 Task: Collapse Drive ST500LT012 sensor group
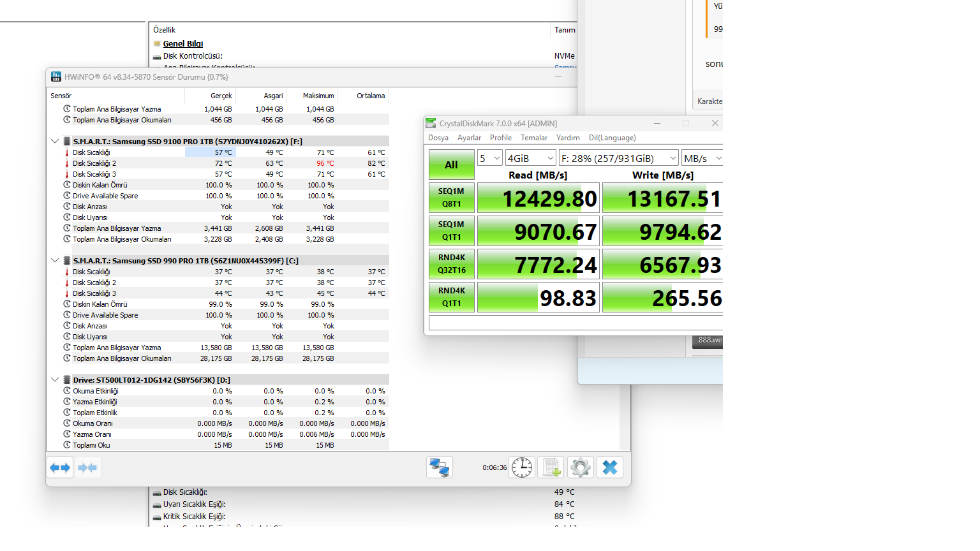coord(55,380)
